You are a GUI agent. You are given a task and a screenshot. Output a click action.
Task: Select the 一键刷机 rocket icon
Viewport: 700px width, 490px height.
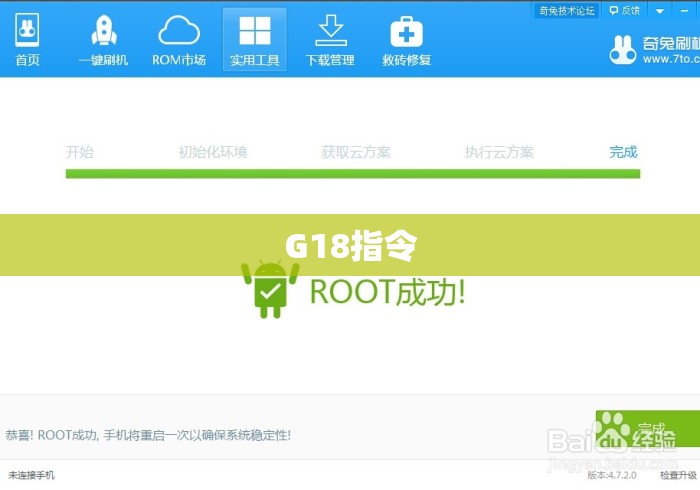coord(104,40)
